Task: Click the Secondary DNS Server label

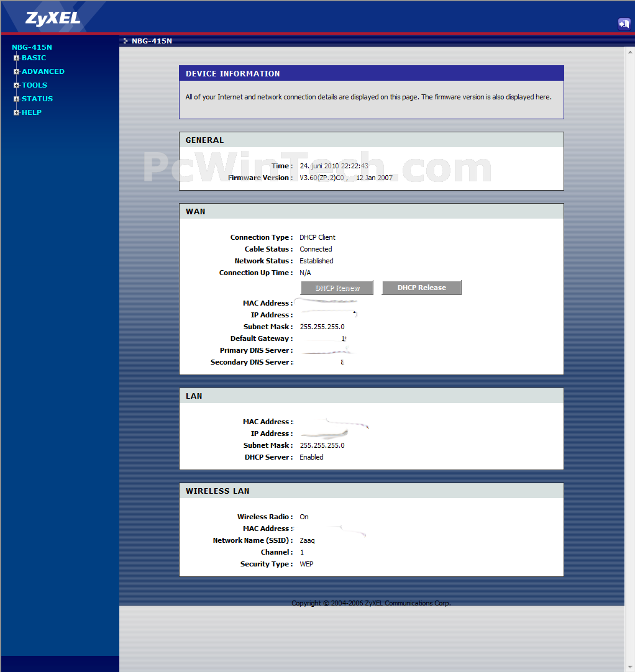Action: coord(252,362)
